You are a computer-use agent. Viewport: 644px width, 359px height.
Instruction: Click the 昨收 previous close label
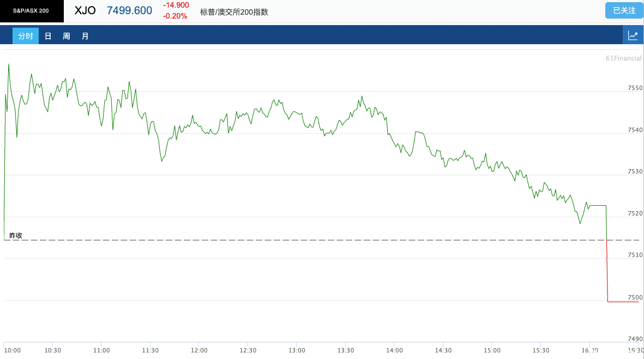coord(16,235)
